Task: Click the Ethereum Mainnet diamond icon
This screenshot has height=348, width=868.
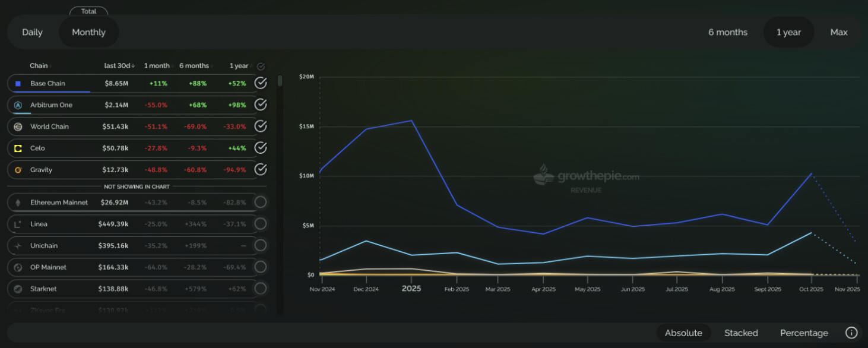Action: [x=18, y=203]
